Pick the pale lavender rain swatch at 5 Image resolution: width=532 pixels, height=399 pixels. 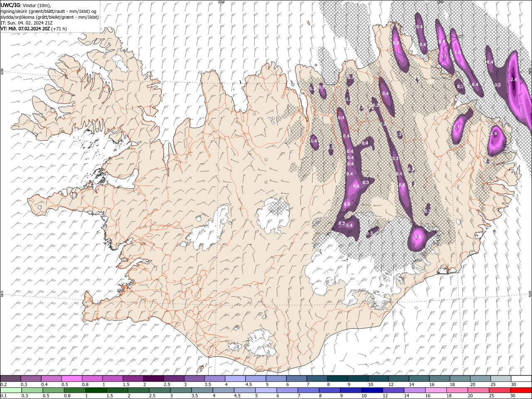tap(266, 390)
